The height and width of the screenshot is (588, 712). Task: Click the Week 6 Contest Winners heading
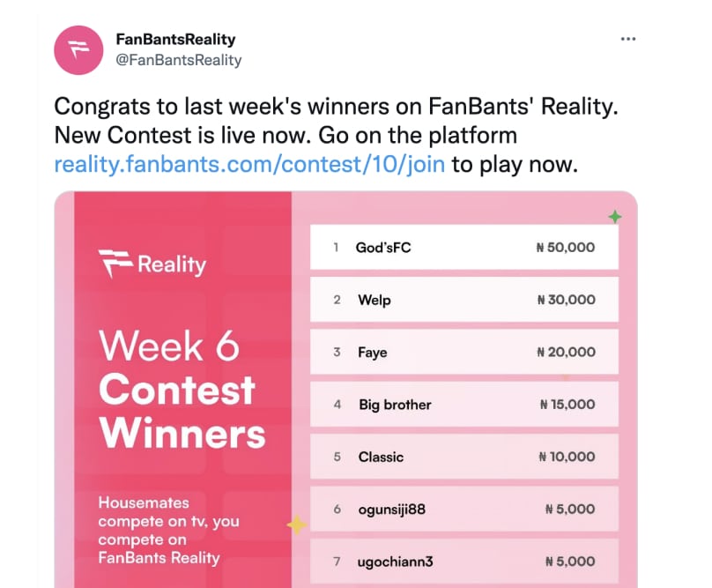click(182, 390)
